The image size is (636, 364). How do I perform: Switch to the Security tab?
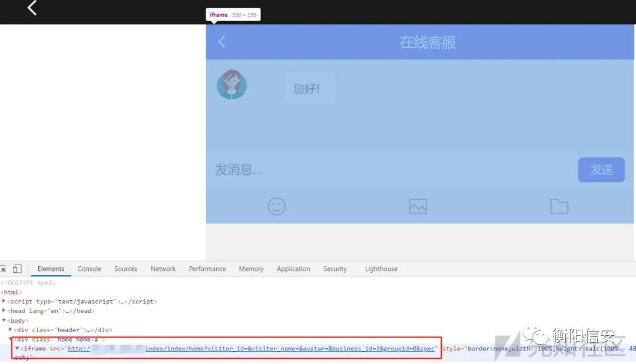(x=335, y=269)
